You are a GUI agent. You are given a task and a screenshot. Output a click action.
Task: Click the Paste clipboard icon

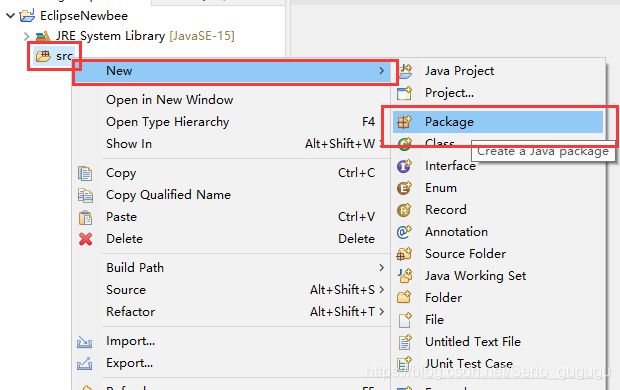tap(85, 217)
